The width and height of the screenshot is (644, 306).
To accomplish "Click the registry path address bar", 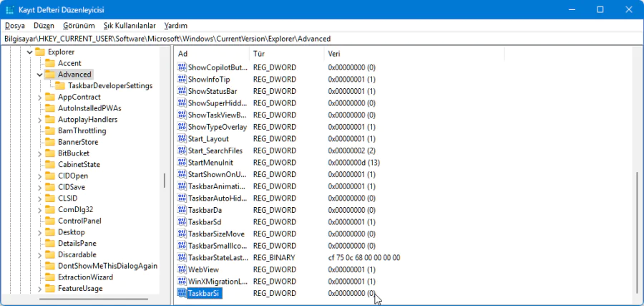I will (x=322, y=38).
